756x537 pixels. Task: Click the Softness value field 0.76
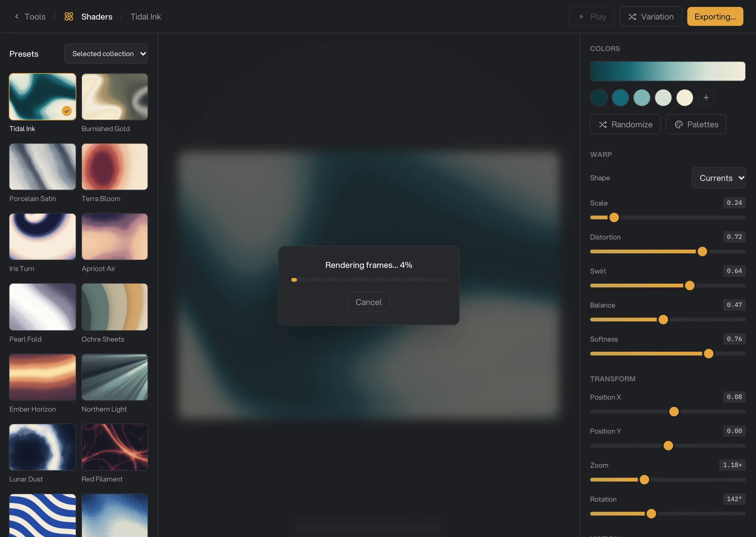tap(734, 339)
